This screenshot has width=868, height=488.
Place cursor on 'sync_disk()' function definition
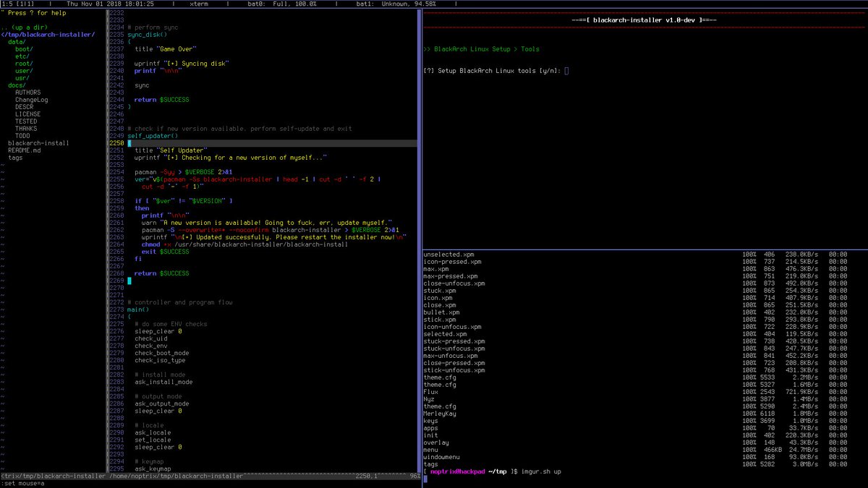pyautogui.click(x=147, y=35)
